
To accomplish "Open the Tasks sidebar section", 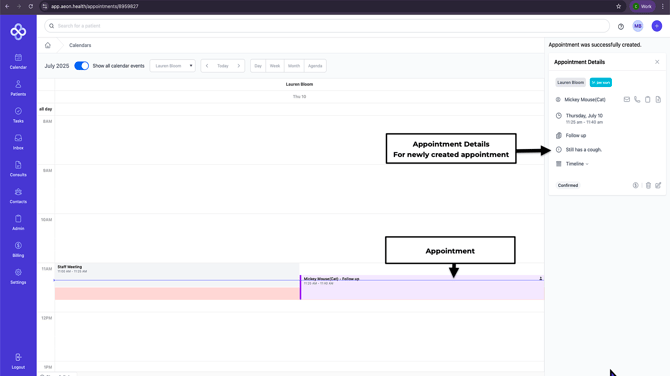I will tap(18, 115).
